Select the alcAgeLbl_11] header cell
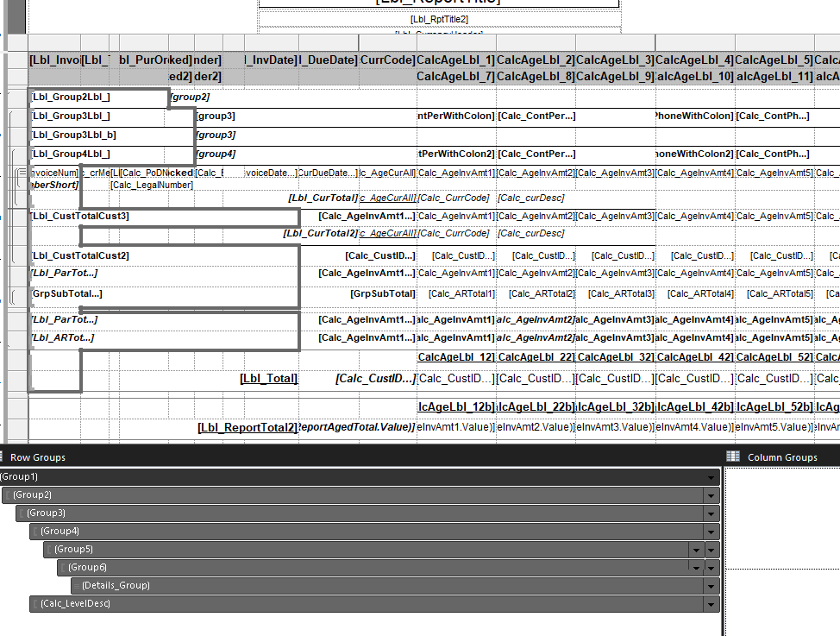 coord(774,77)
